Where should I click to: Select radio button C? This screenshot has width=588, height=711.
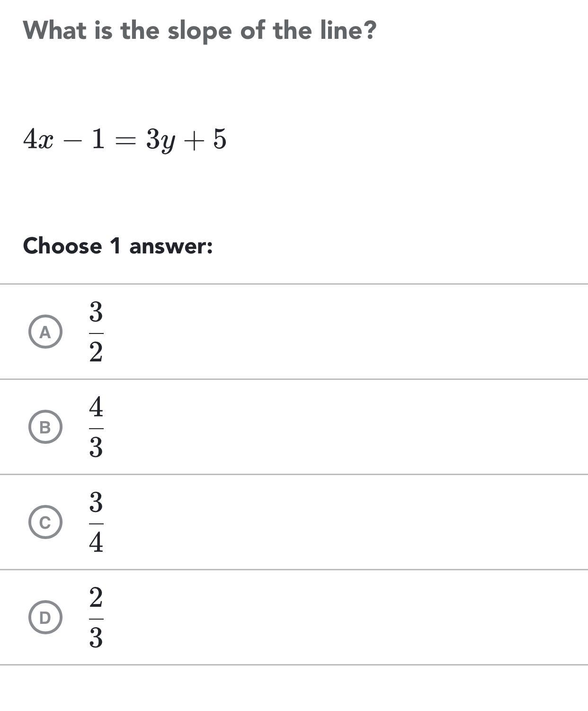(x=45, y=522)
